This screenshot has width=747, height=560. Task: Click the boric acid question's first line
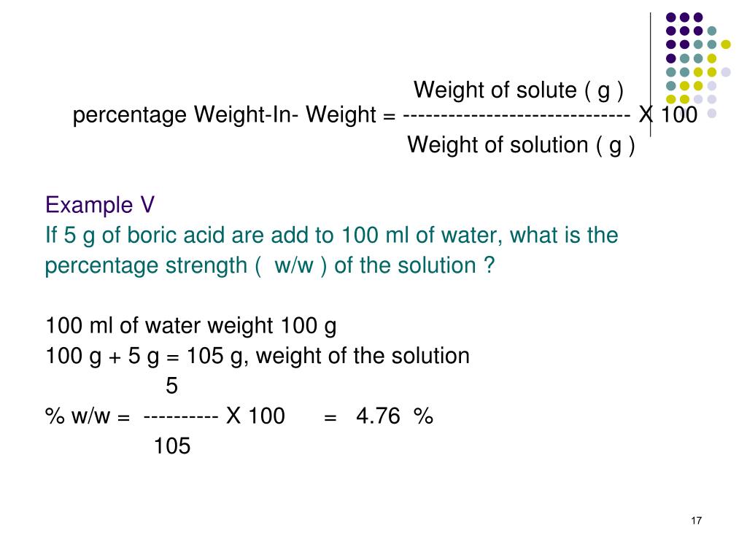click(332, 236)
